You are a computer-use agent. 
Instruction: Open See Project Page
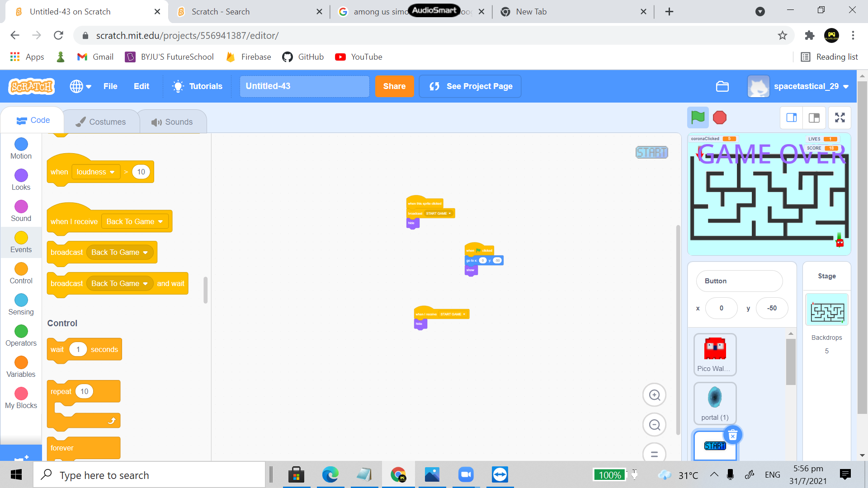pos(470,86)
